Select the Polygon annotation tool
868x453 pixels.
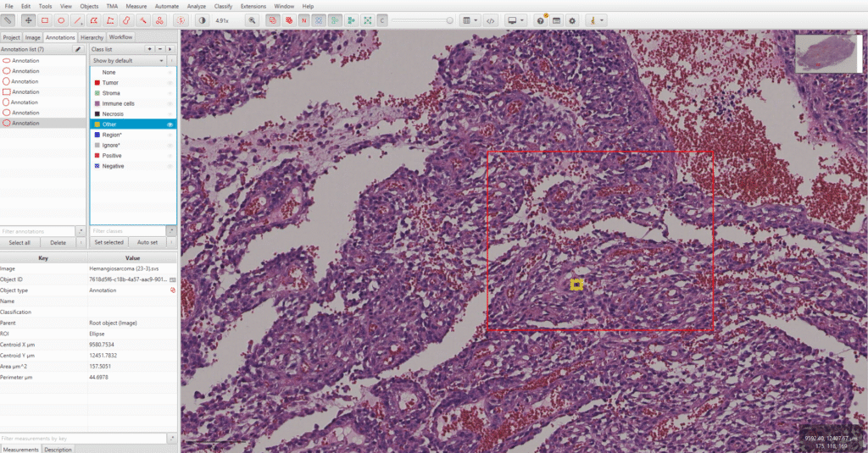93,19
